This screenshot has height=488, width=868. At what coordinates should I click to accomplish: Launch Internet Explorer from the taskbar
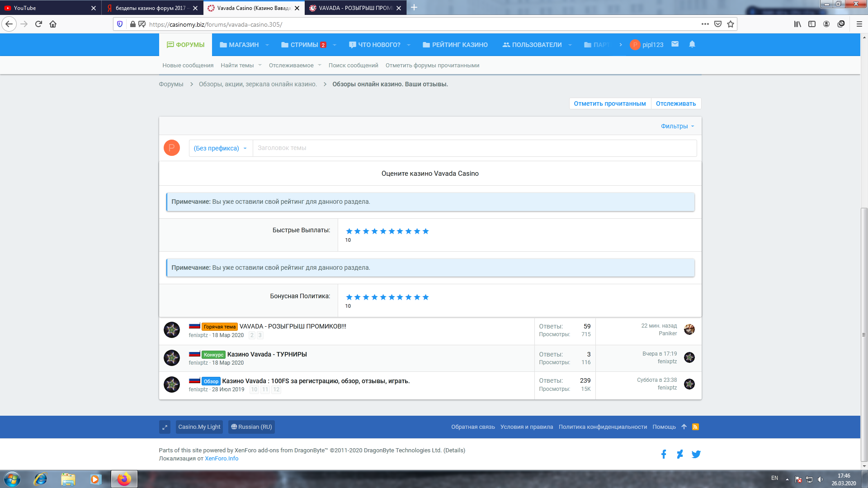click(x=40, y=479)
